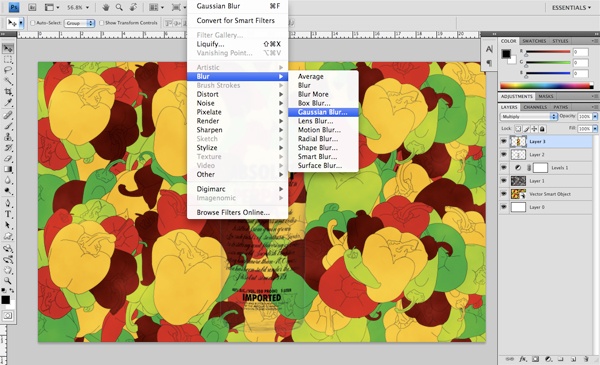Screen dimensions: 600x365
Task: Hide Levels 1 adjustment layer eye
Action: 504,168
